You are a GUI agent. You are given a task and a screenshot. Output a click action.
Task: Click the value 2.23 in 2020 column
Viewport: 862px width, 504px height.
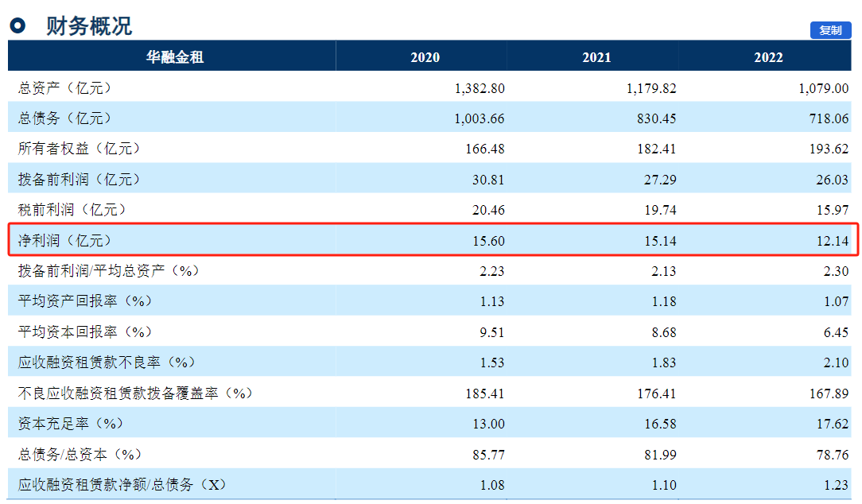pyautogui.click(x=492, y=271)
